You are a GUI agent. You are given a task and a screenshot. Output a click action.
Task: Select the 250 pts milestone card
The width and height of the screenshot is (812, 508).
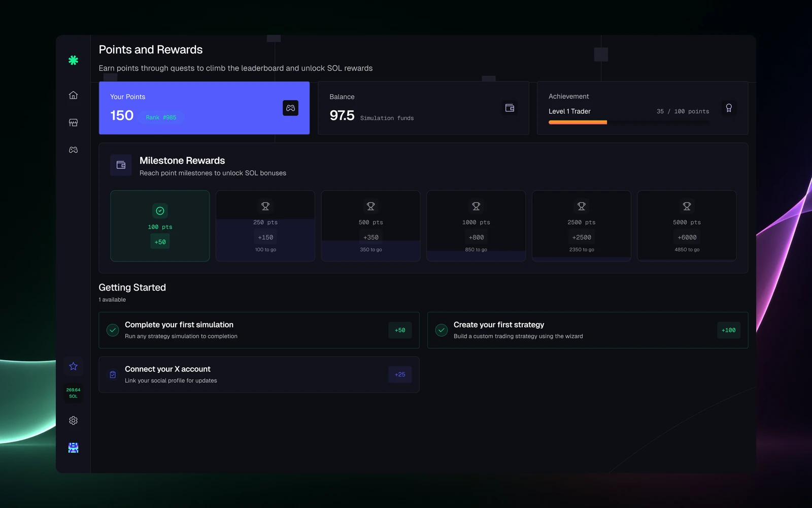pyautogui.click(x=265, y=226)
